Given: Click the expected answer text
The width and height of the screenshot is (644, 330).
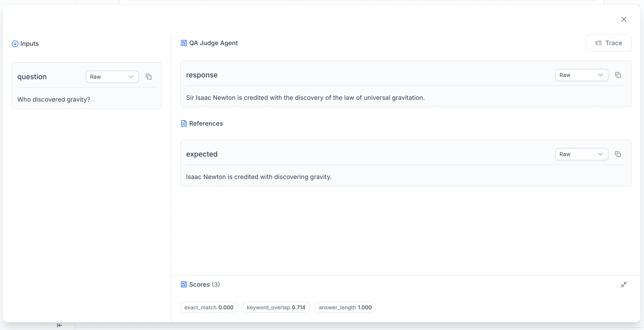Looking at the screenshot, I should [259, 177].
